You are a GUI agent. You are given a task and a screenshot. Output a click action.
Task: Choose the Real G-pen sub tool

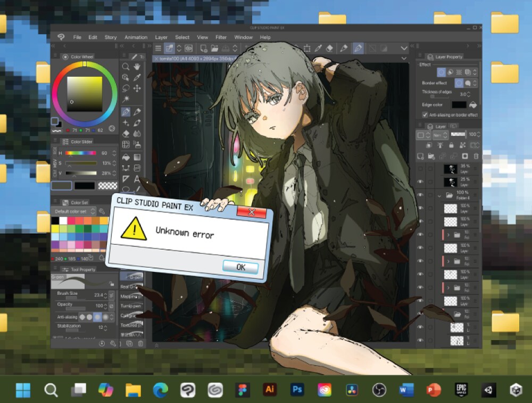(131, 286)
